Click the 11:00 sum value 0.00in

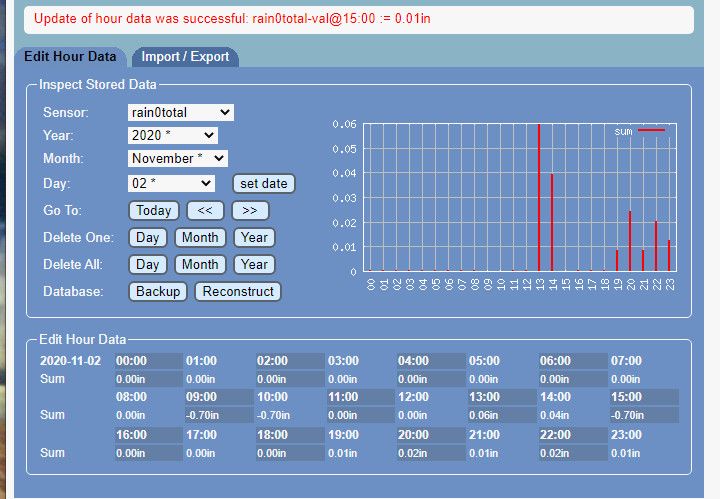(343, 415)
